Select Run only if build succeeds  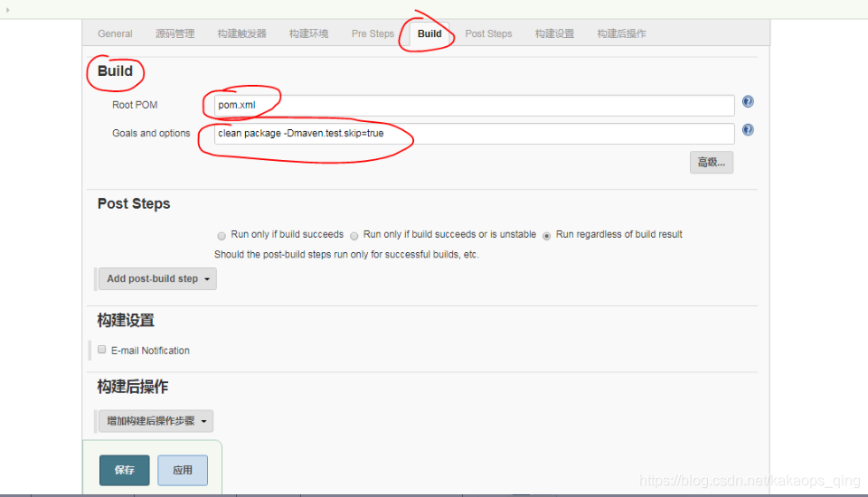coord(222,235)
